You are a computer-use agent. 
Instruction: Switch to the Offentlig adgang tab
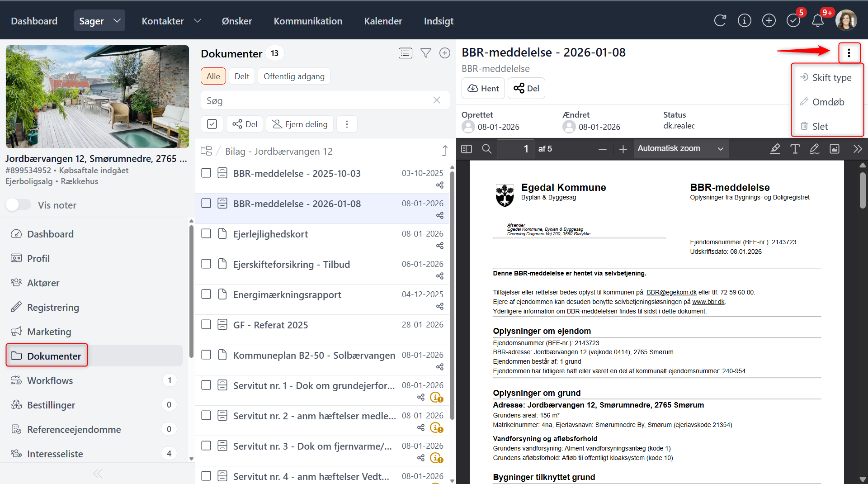(294, 76)
